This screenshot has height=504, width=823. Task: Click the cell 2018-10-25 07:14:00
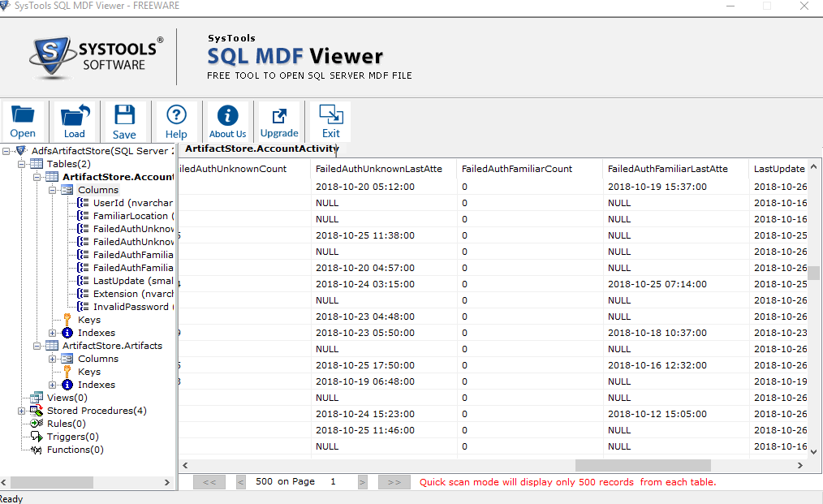coord(657,284)
